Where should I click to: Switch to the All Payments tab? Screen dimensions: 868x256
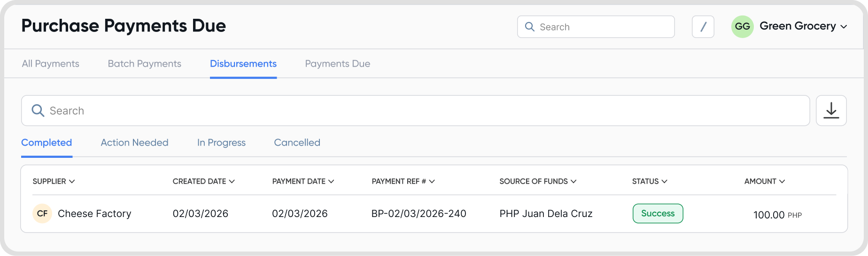(x=50, y=64)
